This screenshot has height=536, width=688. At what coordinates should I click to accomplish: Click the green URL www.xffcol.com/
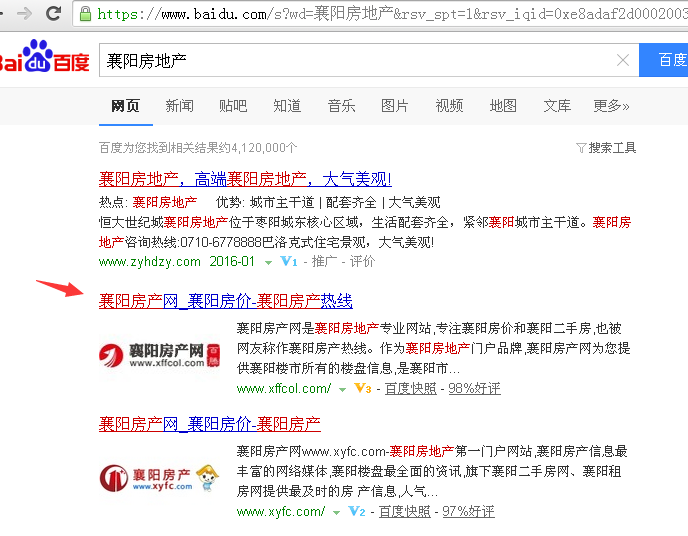283,388
